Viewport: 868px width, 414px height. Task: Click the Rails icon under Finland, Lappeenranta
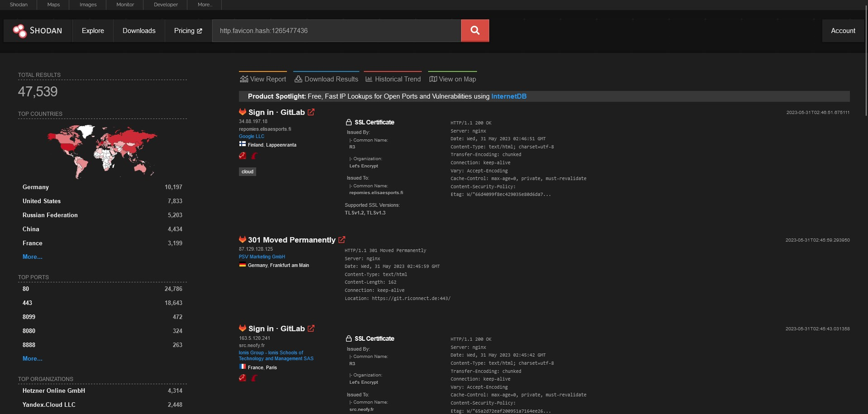pos(255,156)
